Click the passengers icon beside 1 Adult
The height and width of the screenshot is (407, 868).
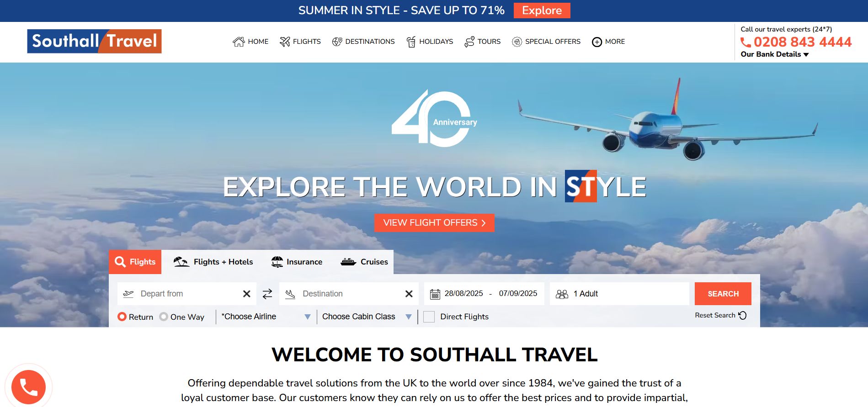[x=562, y=294]
